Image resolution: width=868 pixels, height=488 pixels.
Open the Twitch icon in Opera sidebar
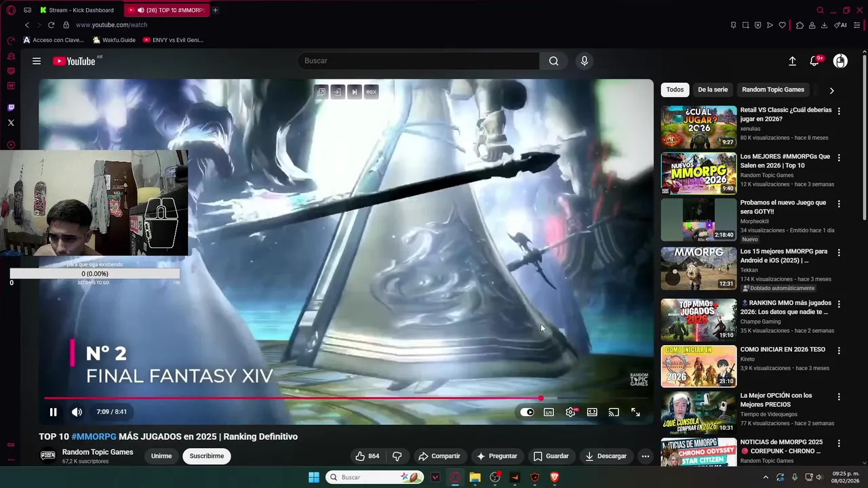click(11, 108)
